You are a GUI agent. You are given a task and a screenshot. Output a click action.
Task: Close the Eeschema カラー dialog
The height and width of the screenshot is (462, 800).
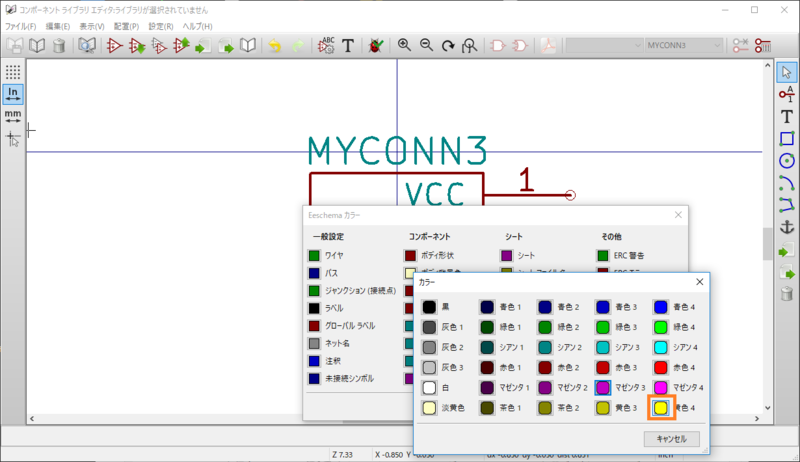[x=678, y=215]
